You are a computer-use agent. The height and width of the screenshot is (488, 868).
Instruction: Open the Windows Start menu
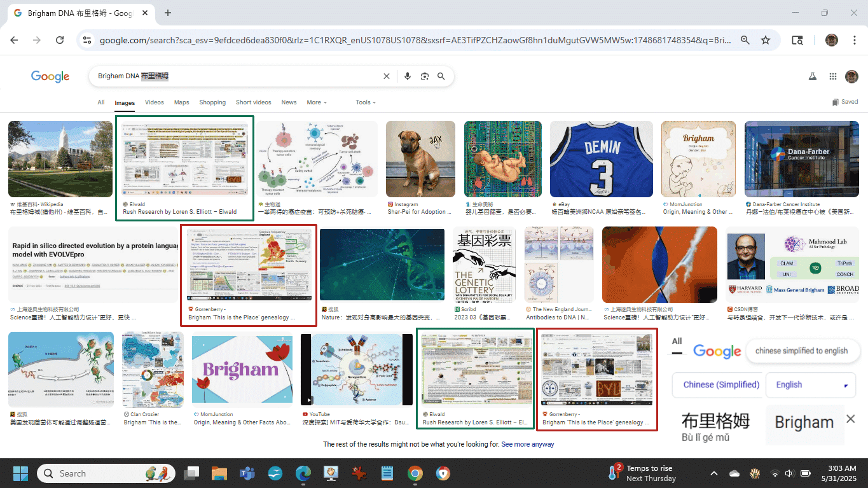coord(20,473)
